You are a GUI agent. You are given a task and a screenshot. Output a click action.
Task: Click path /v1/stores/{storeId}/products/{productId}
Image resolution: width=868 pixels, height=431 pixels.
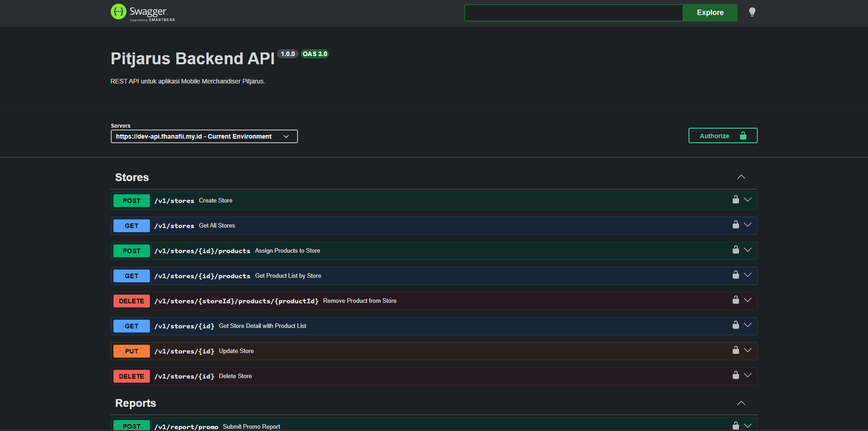236,301
